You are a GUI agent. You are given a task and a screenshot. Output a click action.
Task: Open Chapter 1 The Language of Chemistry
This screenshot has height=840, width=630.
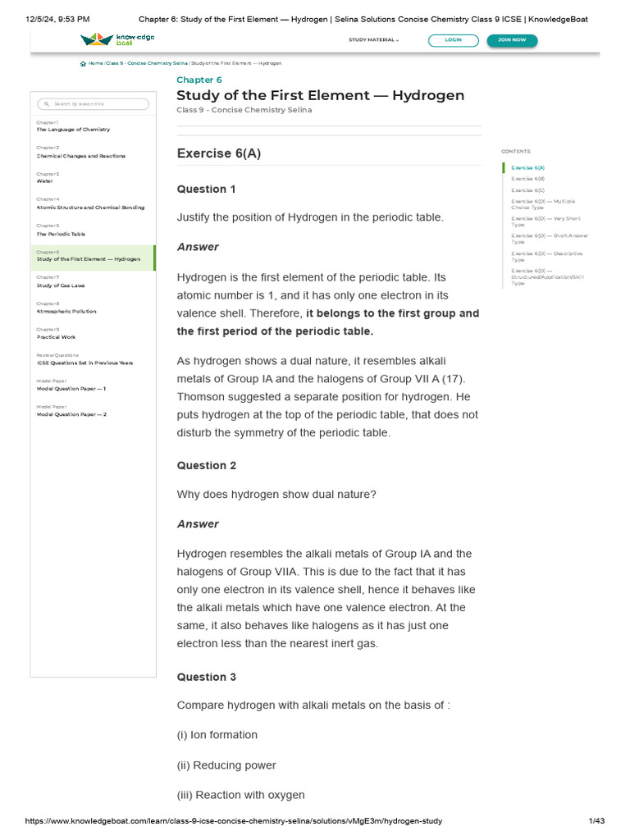click(73, 130)
